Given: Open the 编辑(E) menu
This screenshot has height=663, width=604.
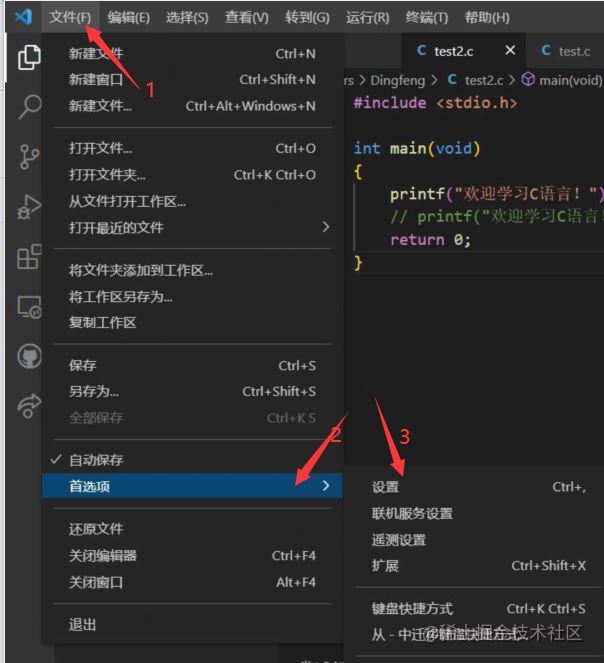Looking at the screenshot, I should (x=128, y=17).
